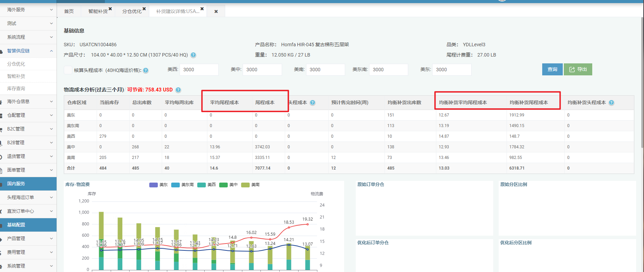Expand 费用管理 sidebar menu
644x272 pixels.
pyautogui.click(x=28, y=252)
